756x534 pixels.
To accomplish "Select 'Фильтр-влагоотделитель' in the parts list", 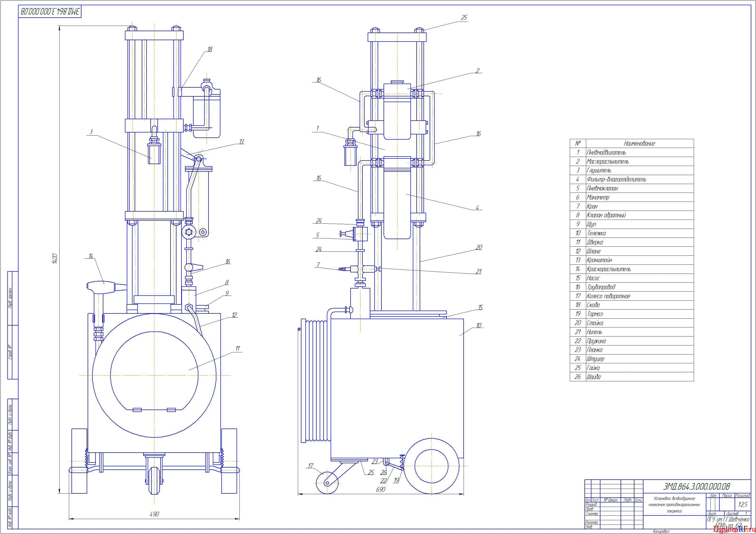I will click(x=632, y=180).
